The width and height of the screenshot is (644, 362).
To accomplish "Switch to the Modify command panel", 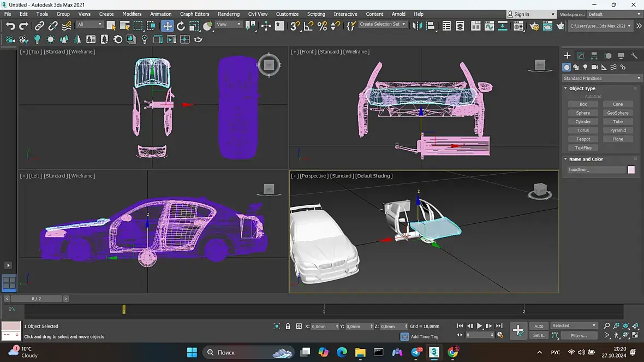I will point(581,56).
